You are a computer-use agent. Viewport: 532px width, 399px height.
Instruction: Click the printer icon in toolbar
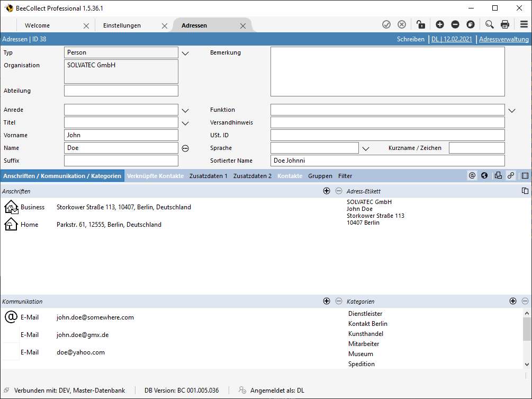(x=505, y=24)
